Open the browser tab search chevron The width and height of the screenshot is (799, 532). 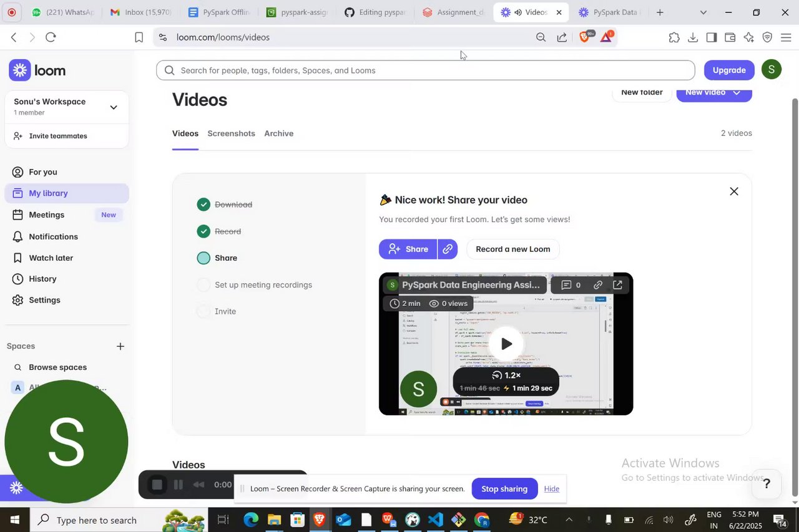(703, 12)
